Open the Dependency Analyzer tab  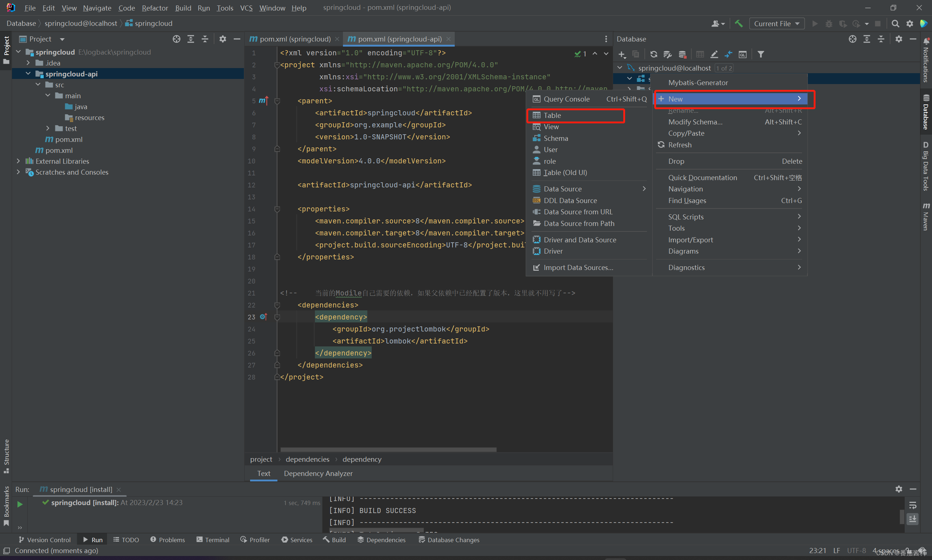(318, 473)
